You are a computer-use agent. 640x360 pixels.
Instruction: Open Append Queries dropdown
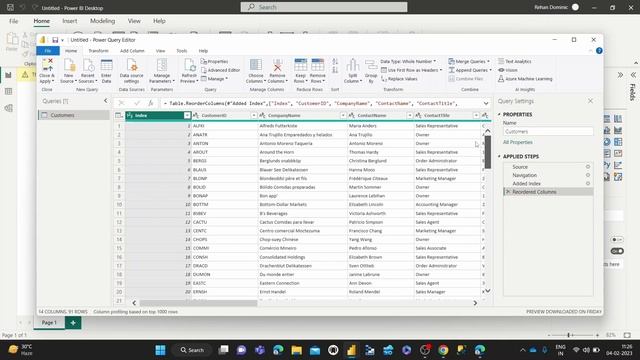pyautogui.click(x=470, y=70)
